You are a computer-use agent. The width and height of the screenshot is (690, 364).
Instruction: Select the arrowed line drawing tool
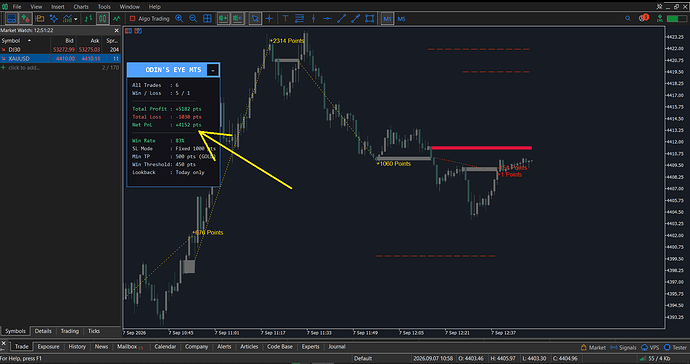[356, 18]
